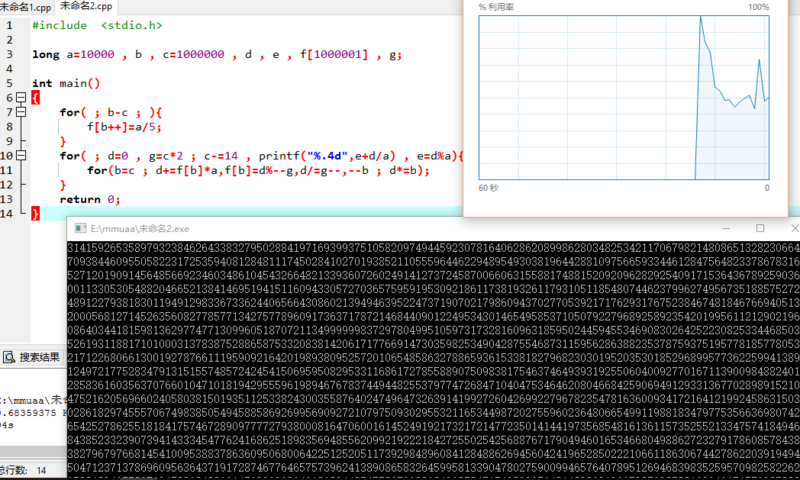This screenshot has height=480, width=800.
Task: Click the '% 利用率' label above the graph
Action: click(x=496, y=7)
